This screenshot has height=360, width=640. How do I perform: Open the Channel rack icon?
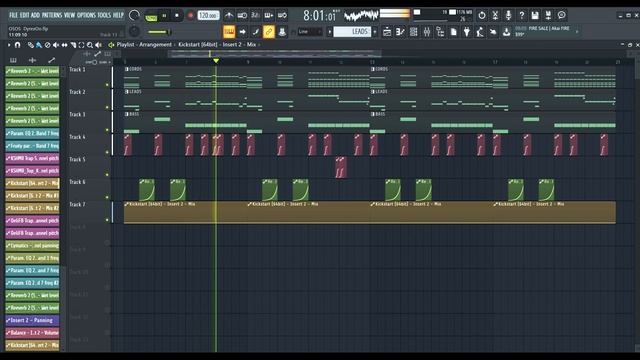point(413,31)
